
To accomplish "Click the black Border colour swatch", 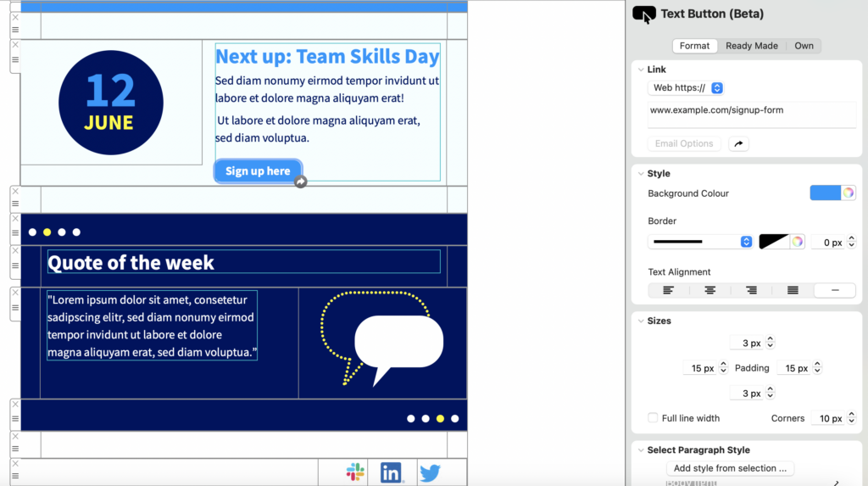I will point(774,242).
